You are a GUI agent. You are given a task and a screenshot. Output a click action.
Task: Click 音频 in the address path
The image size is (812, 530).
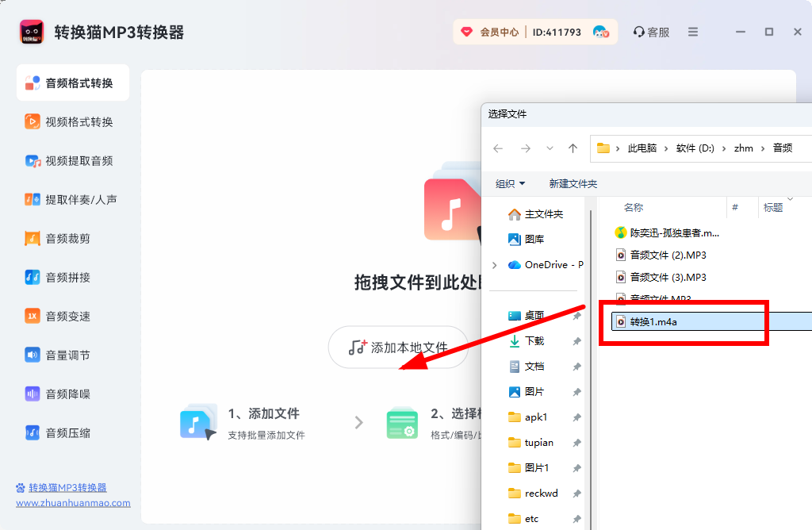[783, 148]
